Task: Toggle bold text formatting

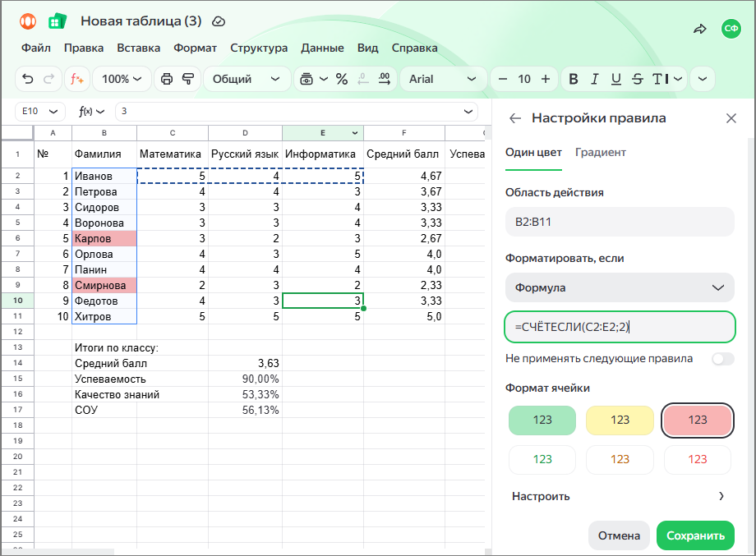Action: [574, 79]
